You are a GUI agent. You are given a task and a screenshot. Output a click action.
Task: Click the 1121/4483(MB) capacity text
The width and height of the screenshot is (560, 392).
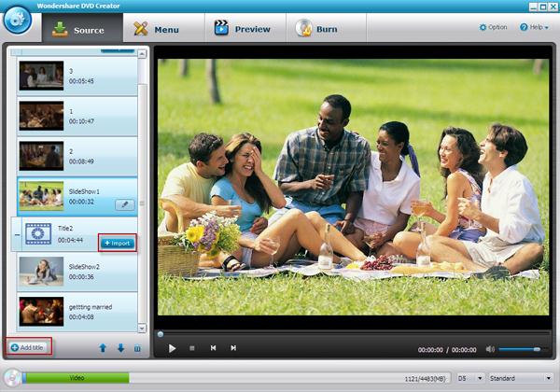pos(425,379)
